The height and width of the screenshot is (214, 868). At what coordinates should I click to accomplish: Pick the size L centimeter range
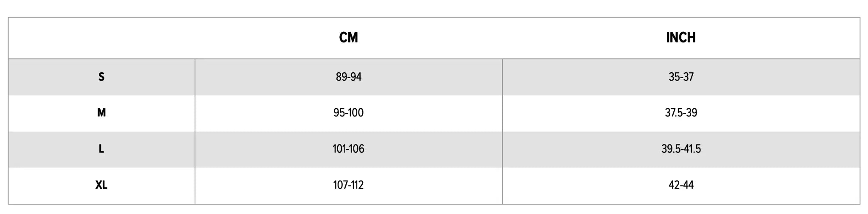click(x=348, y=149)
